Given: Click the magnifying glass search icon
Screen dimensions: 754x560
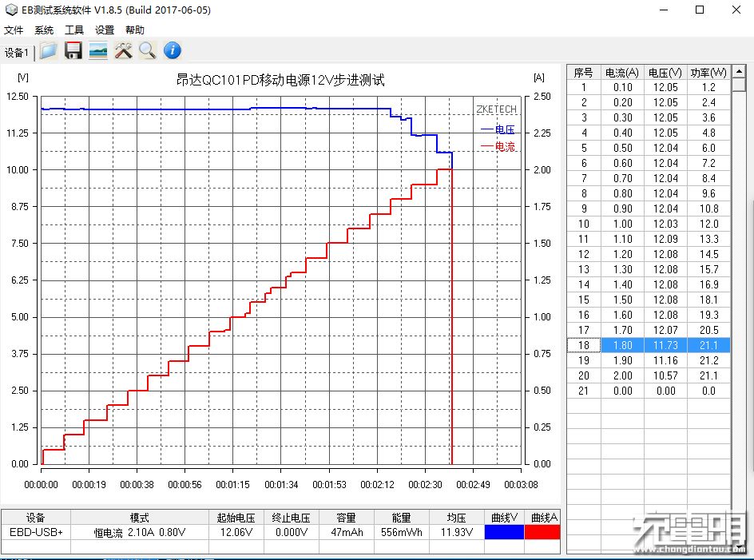Looking at the screenshot, I should (148, 50).
